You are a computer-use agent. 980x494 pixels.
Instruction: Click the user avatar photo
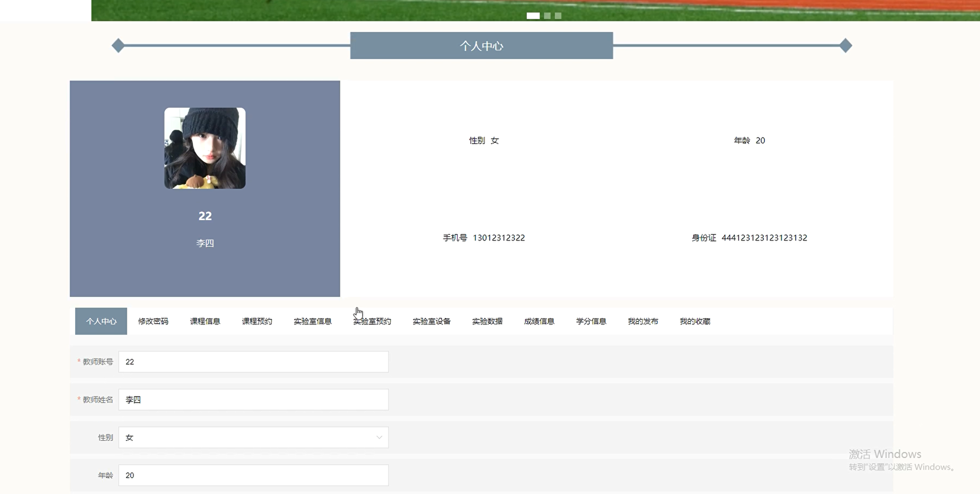click(x=205, y=148)
